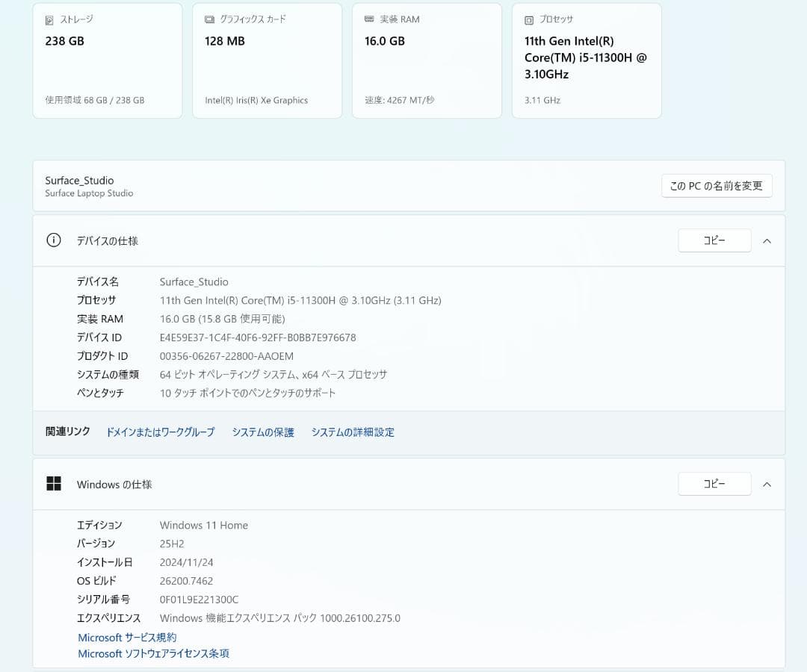Open the ドメインまたはワークグループ link
807x672 pixels.
point(160,432)
